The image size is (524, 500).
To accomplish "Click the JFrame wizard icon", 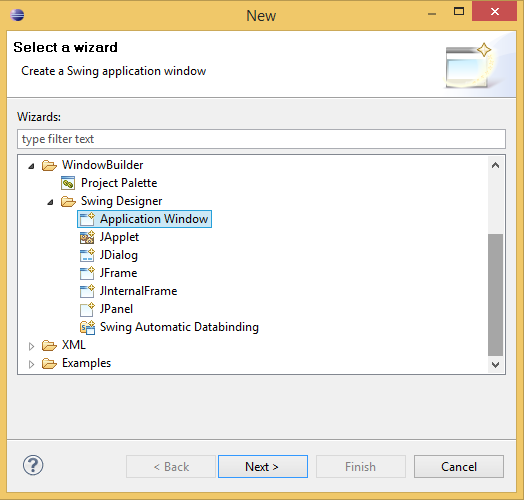I will (x=87, y=273).
